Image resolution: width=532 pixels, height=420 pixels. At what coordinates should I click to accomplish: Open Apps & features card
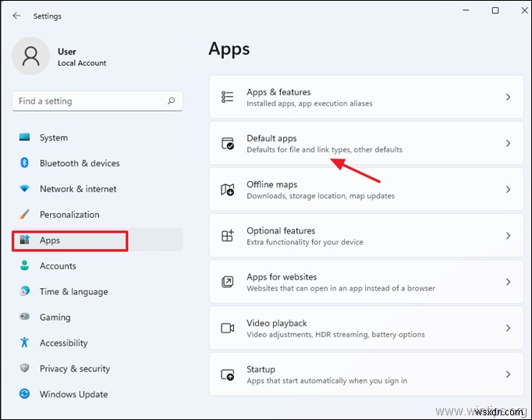367,97
